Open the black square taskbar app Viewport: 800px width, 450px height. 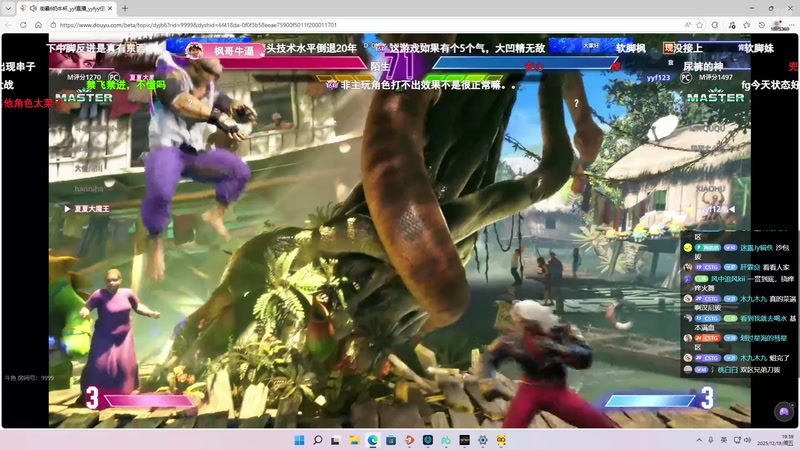click(x=465, y=440)
